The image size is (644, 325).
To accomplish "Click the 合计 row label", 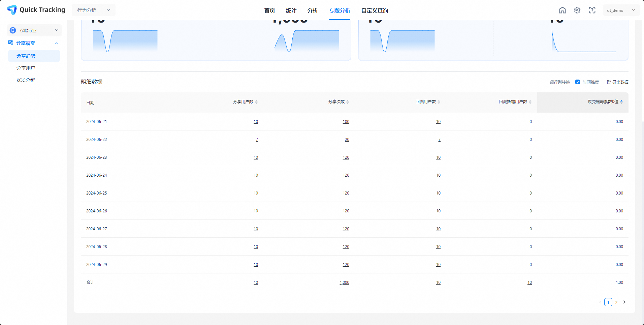I will (90, 283).
